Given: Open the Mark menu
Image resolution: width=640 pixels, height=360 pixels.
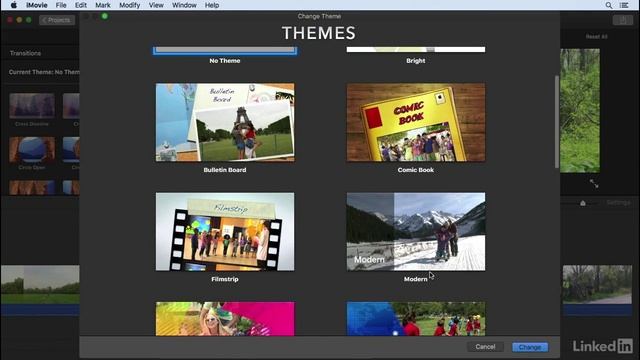Looking at the screenshot, I should tap(102, 5).
